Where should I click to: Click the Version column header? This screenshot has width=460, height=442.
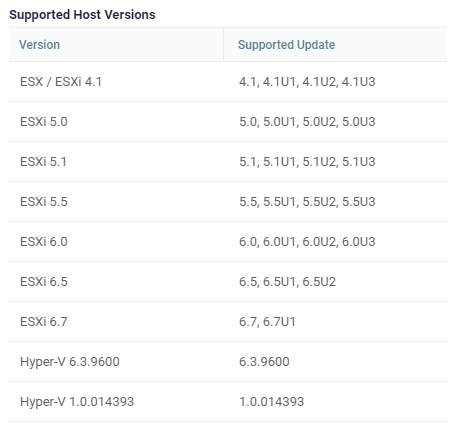tap(39, 45)
